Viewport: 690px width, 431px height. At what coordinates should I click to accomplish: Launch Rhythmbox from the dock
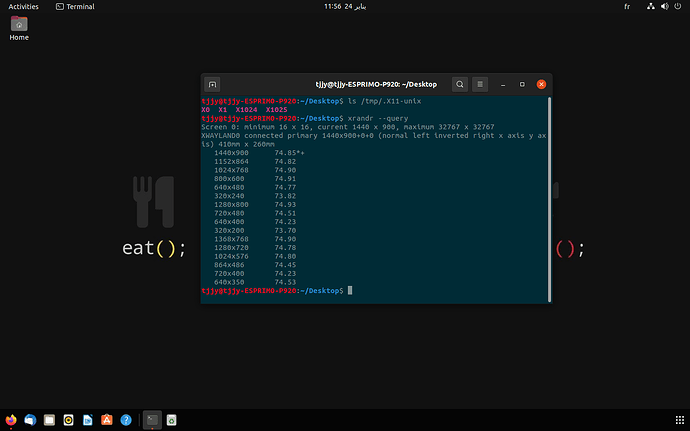69,420
